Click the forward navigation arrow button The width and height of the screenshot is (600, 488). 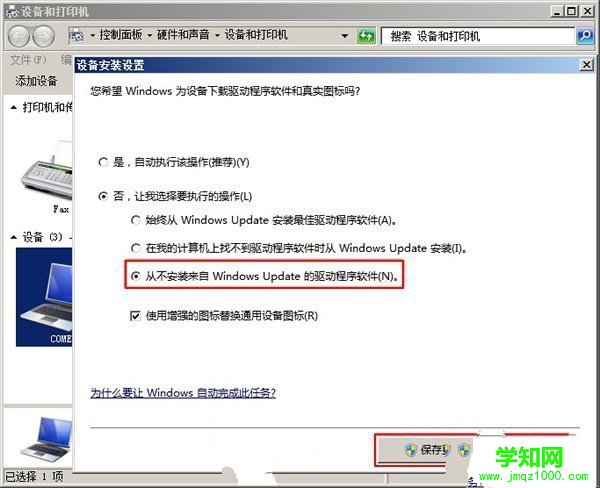[x=43, y=36]
